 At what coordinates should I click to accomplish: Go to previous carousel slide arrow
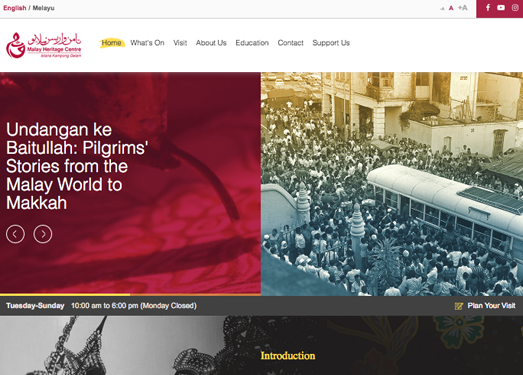point(15,234)
